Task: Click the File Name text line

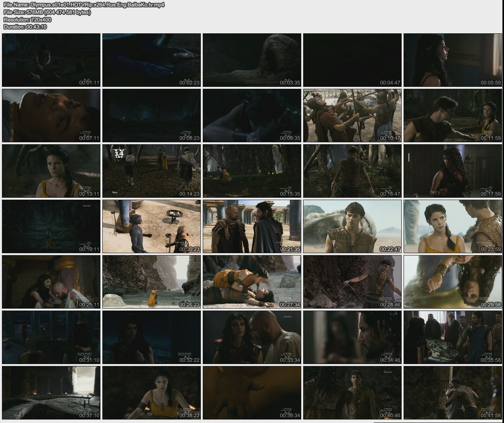Action: point(84,5)
